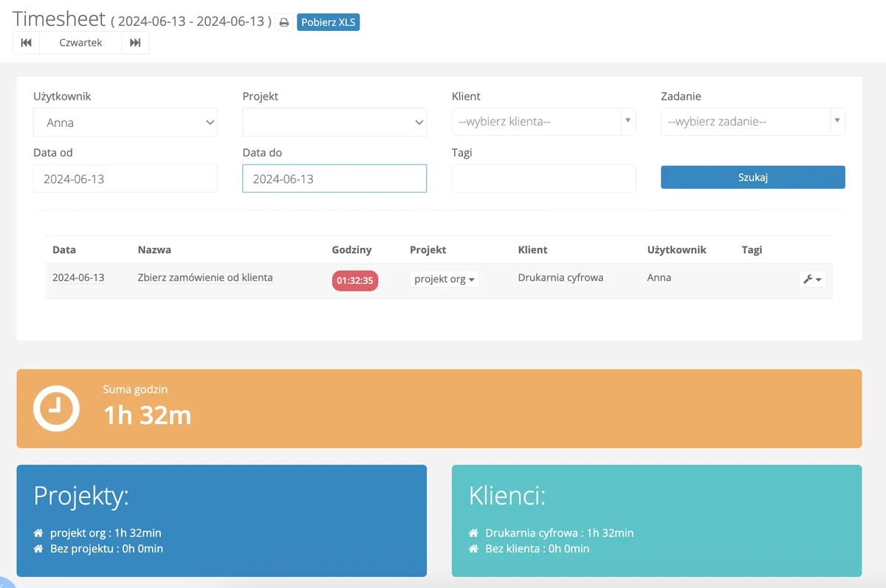This screenshot has width=886, height=588.
Task: Click the Data od date field
Action: 126,179
